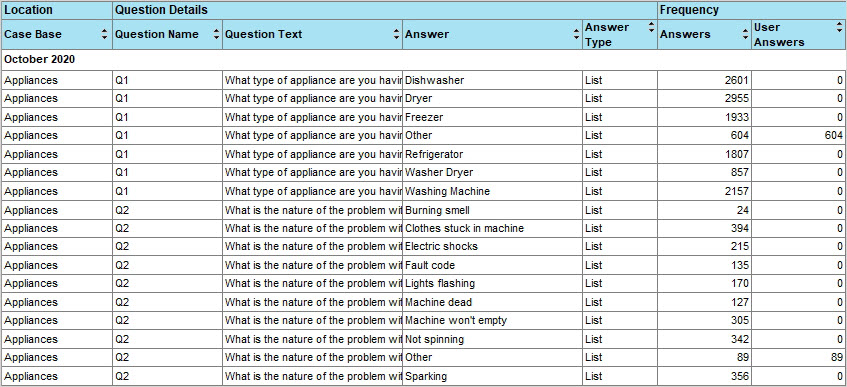This screenshot has height=387, width=847.
Task: Click the User Answers column header
Action: point(799,35)
